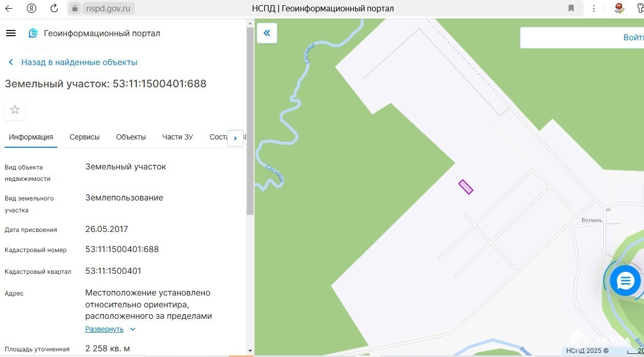644x357 pixels.
Task: Open the Части ЗУ tab
Action: 178,137
